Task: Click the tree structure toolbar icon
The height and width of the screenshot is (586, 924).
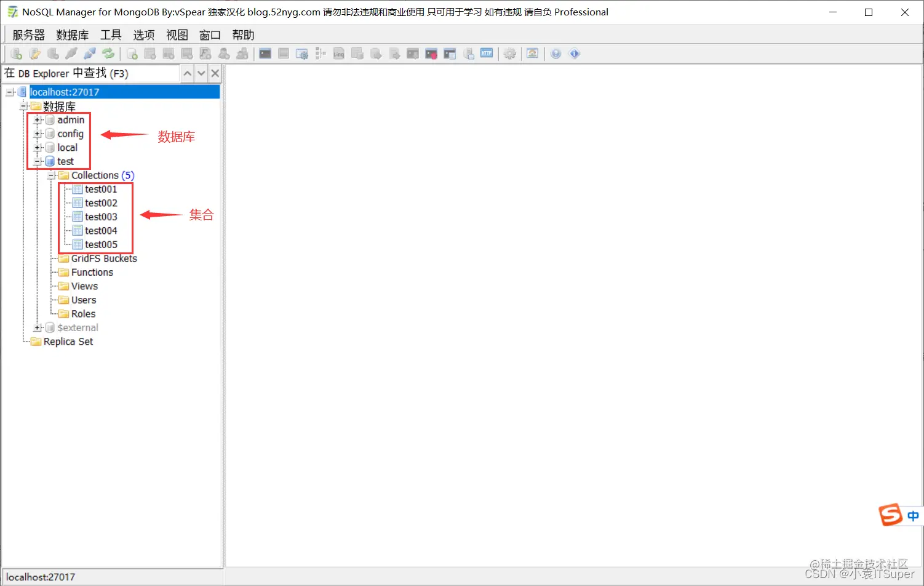Action: (x=321, y=54)
